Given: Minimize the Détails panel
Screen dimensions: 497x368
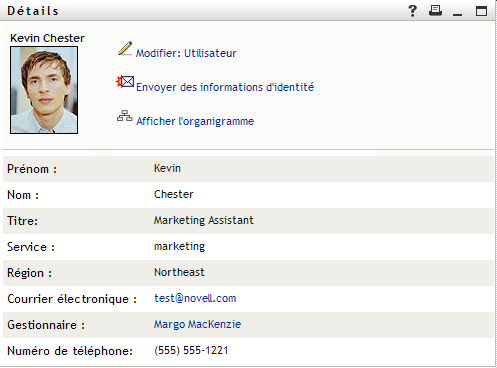Looking at the screenshot, I should (x=458, y=14).
